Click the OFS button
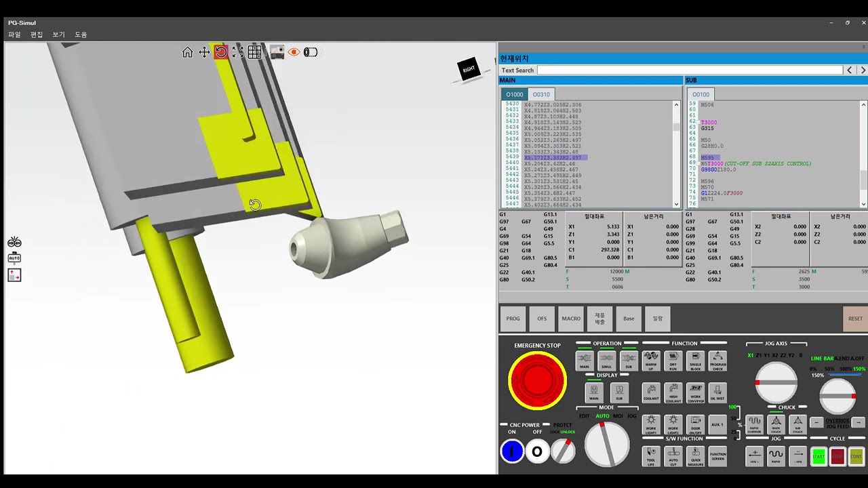 click(x=542, y=319)
